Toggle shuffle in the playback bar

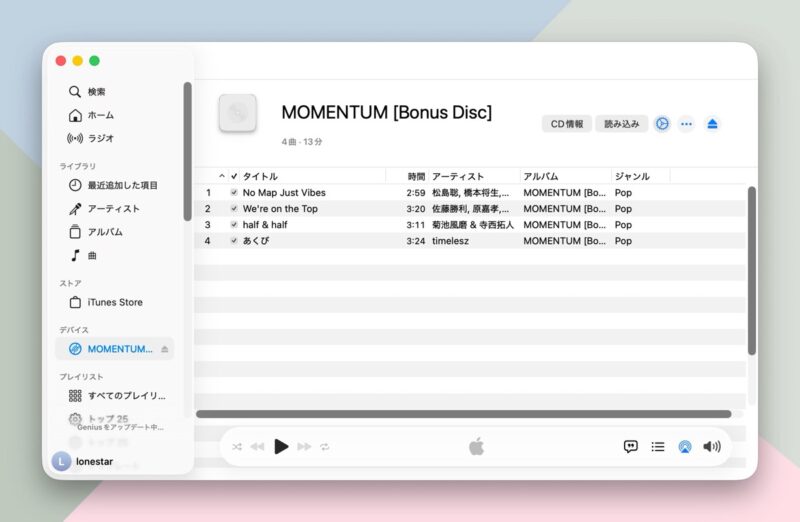(x=237, y=447)
